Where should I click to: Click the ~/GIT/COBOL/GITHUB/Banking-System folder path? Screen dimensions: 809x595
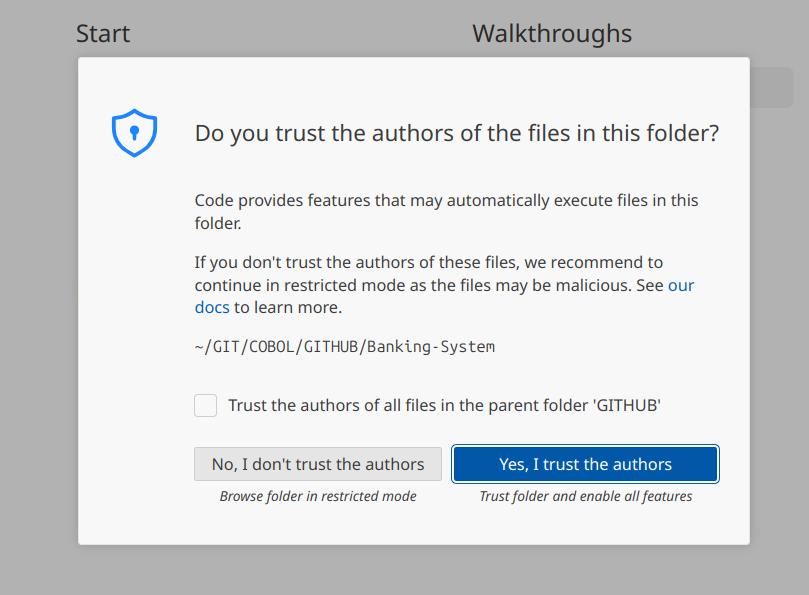coord(345,347)
